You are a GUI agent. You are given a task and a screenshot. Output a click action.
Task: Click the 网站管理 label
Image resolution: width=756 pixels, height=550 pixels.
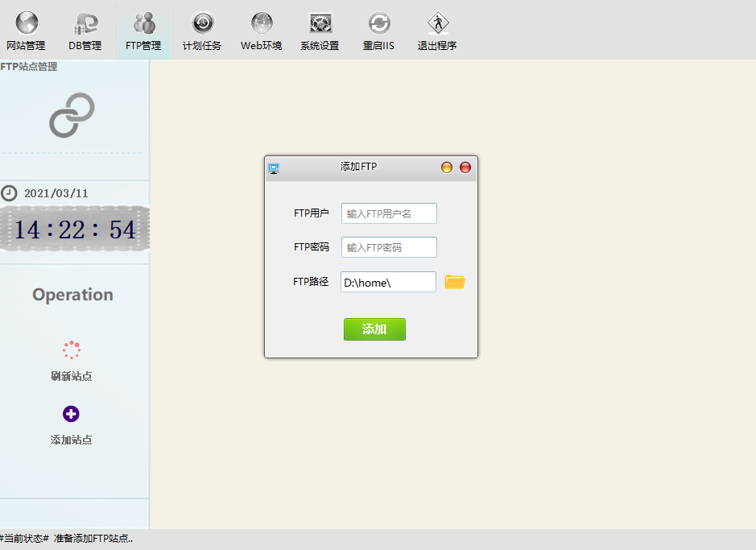(26, 46)
